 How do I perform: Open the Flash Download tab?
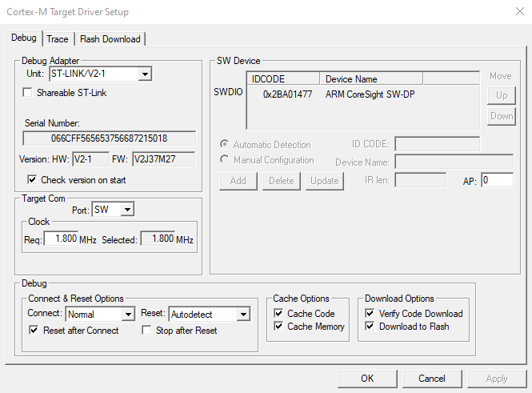point(110,39)
